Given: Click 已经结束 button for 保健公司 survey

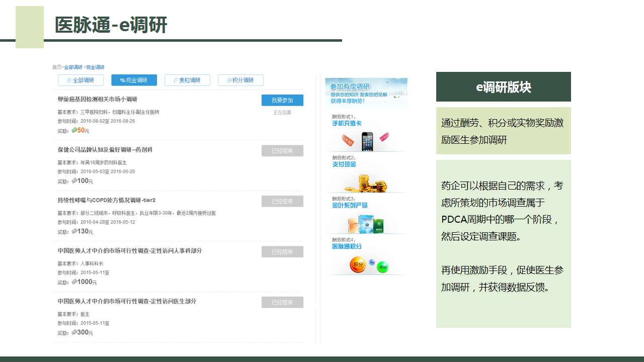Looking at the screenshot, I should point(282,151).
